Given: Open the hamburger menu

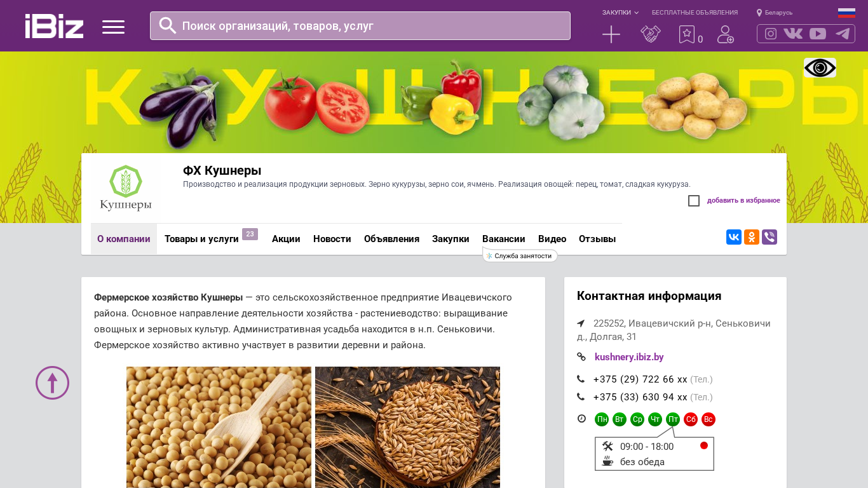Looking at the screenshot, I should tap(113, 27).
